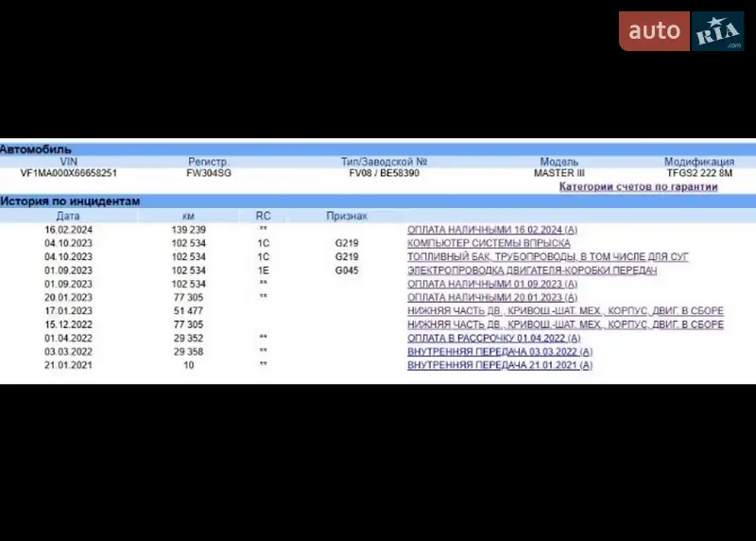Viewport: 756px width, 541px height.
Task: Click the ТОПЛИВНЫЙ БАК, ТРУБОПРОВОДЫ link
Action: 548,256
